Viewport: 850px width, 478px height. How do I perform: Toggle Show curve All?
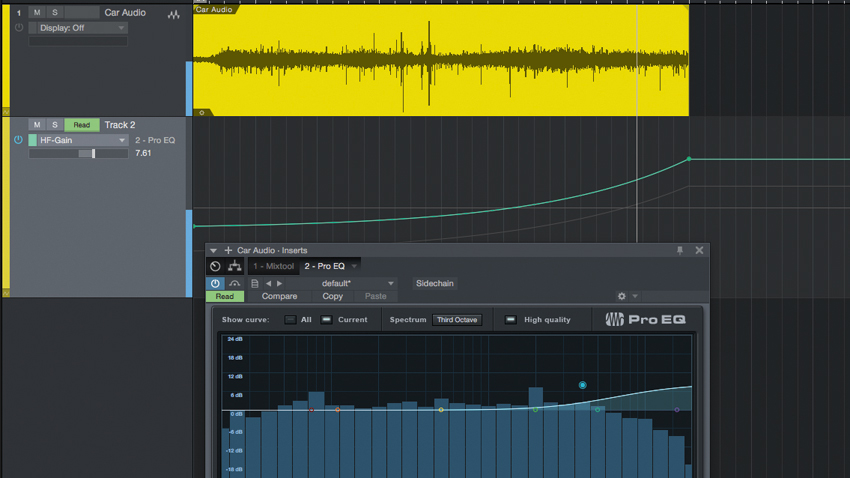[291, 320]
